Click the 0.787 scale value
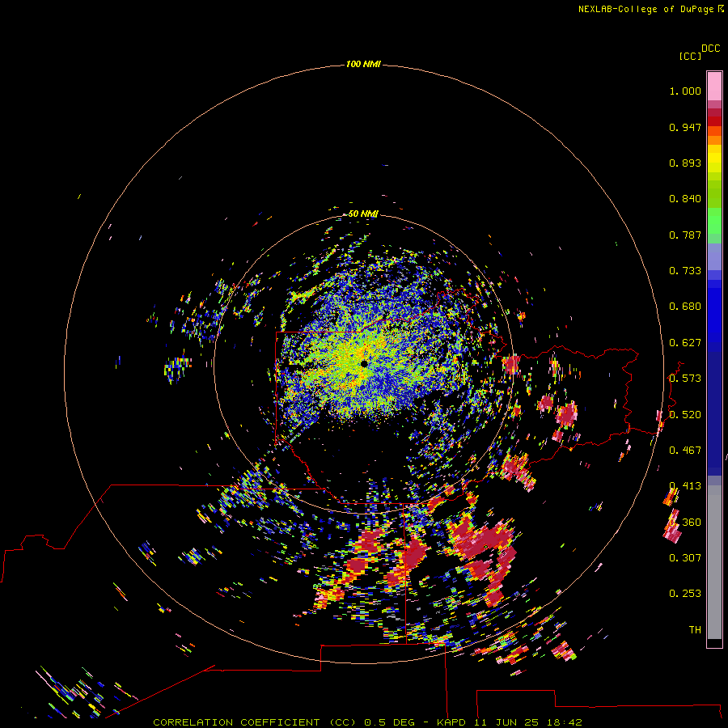This screenshot has height=728, width=728. [685, 235]
